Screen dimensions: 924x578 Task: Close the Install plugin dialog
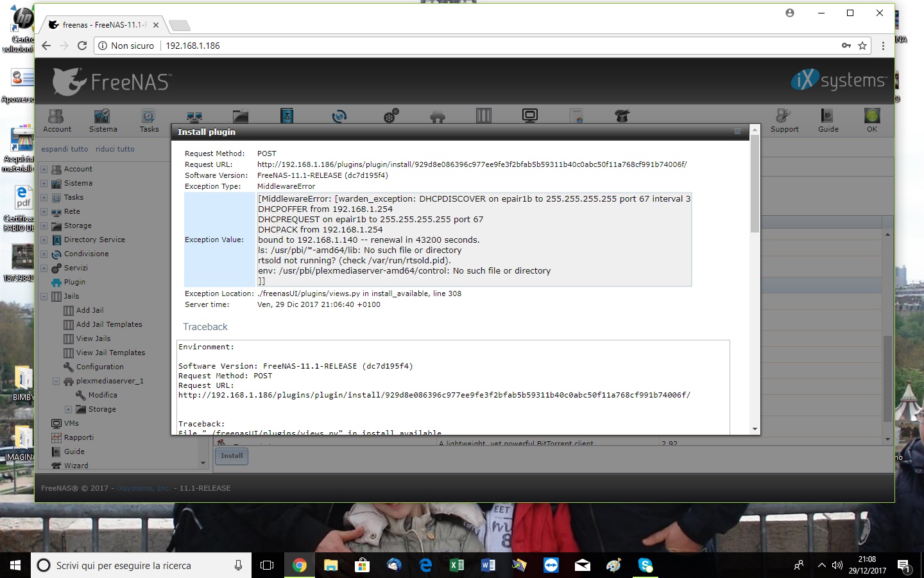click(737, 132)
